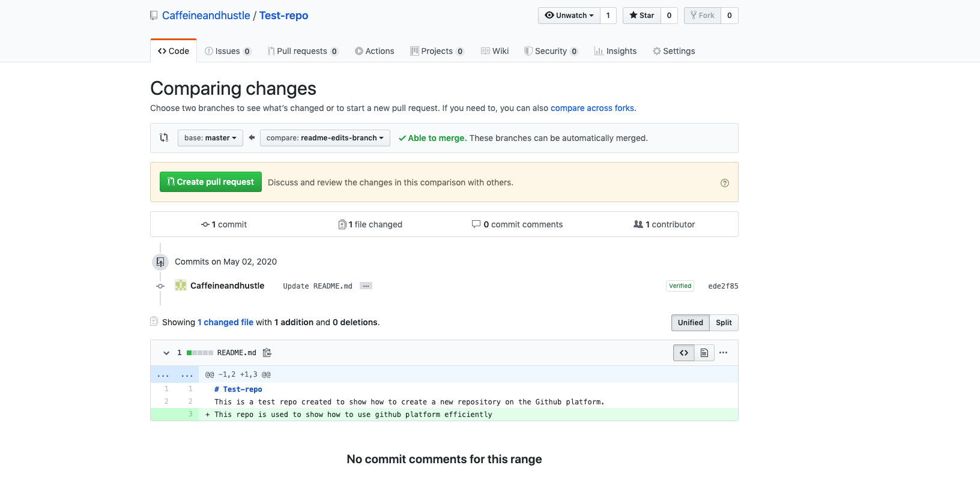View the 1 contributor list
Viewport: 980px width, 504px height.
tap(664, 224)
